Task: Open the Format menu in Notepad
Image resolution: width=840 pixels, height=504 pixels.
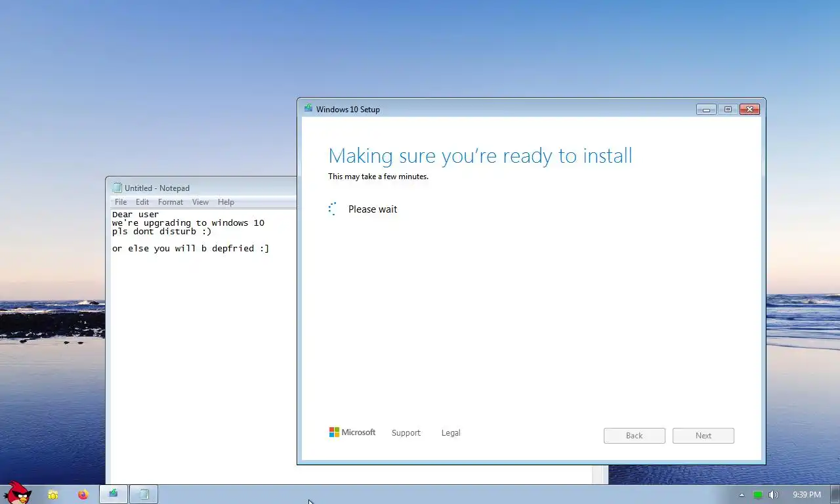Action: pos(171,202)
